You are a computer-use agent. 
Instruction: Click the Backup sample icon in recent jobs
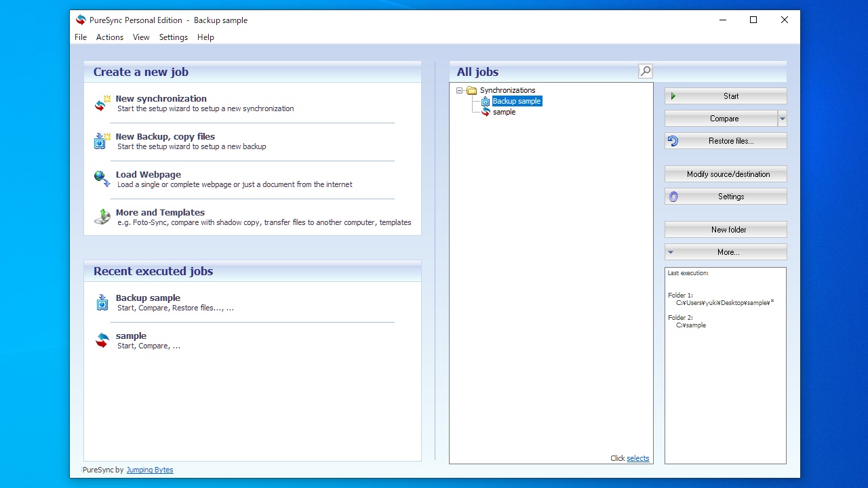[102, 302]
